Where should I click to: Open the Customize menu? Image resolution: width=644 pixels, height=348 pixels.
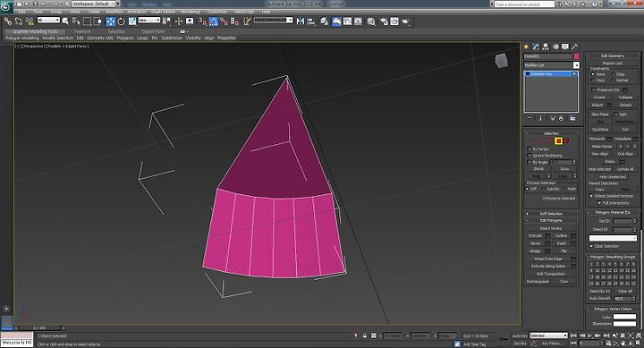pos(217,12)
